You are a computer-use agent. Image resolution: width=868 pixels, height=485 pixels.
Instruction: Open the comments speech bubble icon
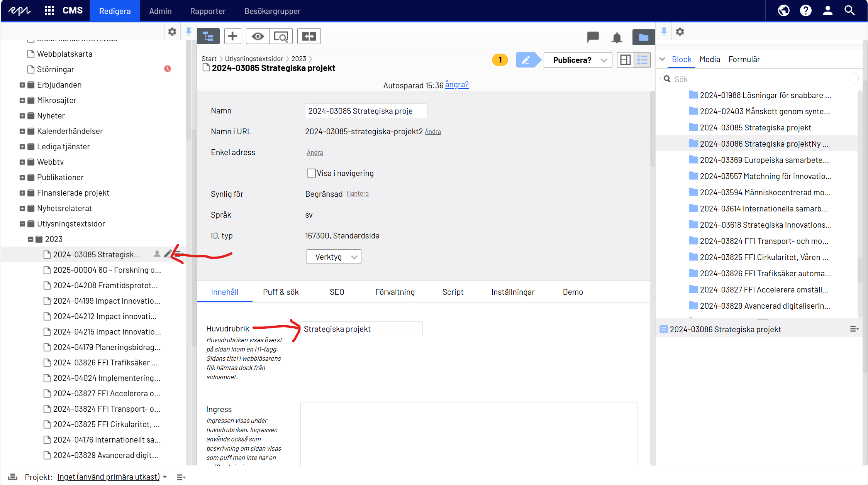(x=593, y=37)
